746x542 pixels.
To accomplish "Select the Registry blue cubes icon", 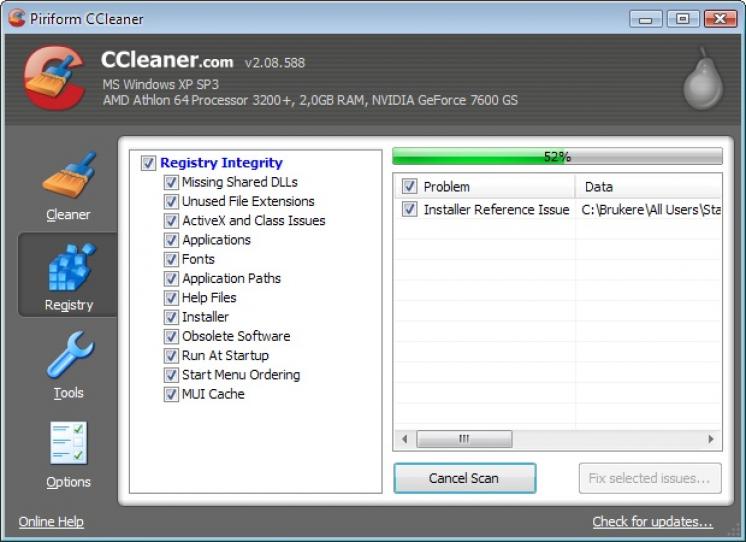I will (x=70, y=266).
